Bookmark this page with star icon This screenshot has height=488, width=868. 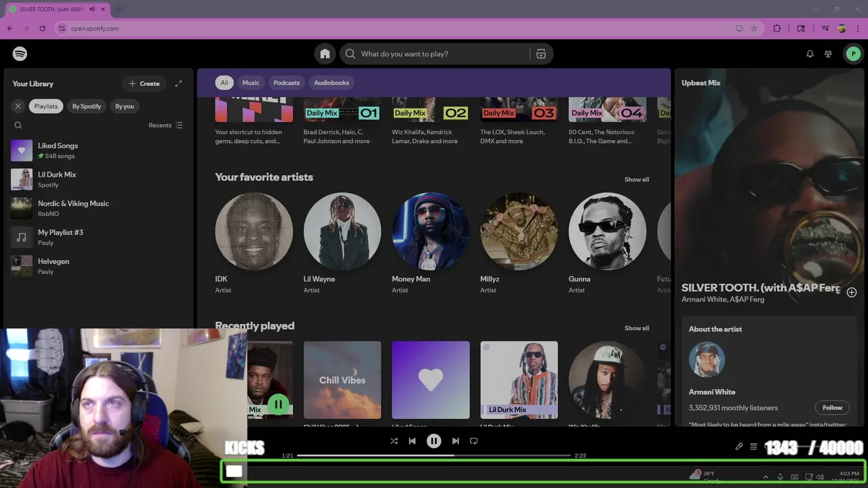point(754,28)
